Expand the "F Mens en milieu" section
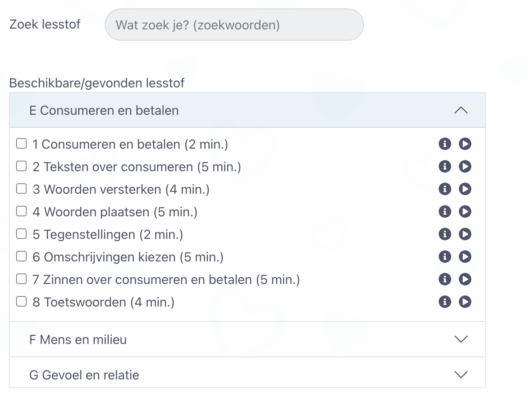The width and height of the screenshot is (532, 402). pyautogui.click(x=461, y=340)
